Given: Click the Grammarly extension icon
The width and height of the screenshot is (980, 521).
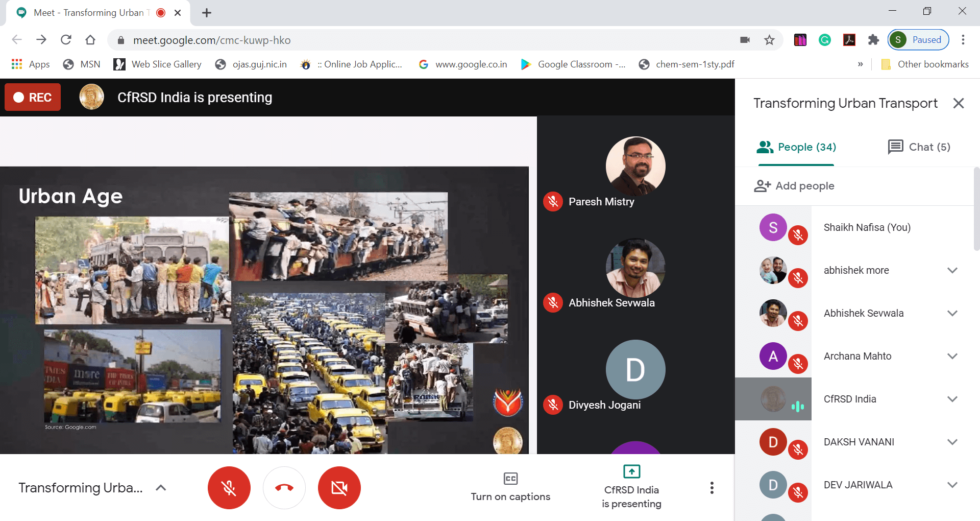Looking at the screenshot, I should [x=824, y=40].
